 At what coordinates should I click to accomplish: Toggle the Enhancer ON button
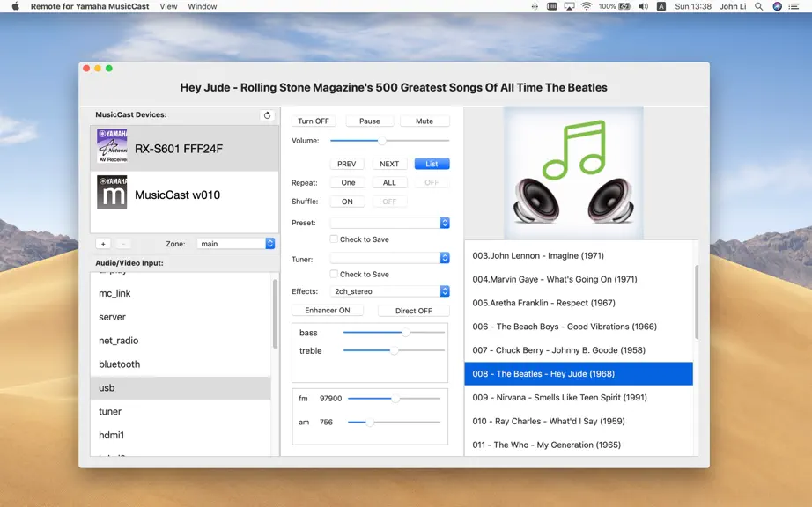[328, 311]
